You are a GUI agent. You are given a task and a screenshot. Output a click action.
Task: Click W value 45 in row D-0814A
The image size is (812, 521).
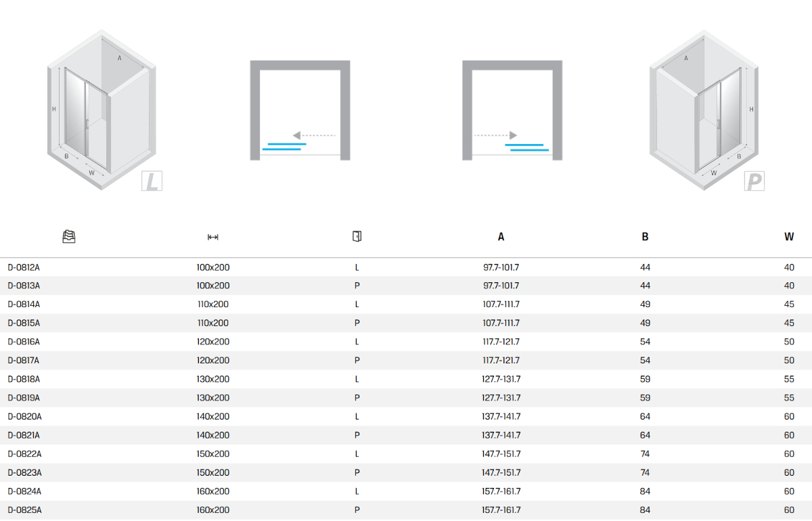789,304
